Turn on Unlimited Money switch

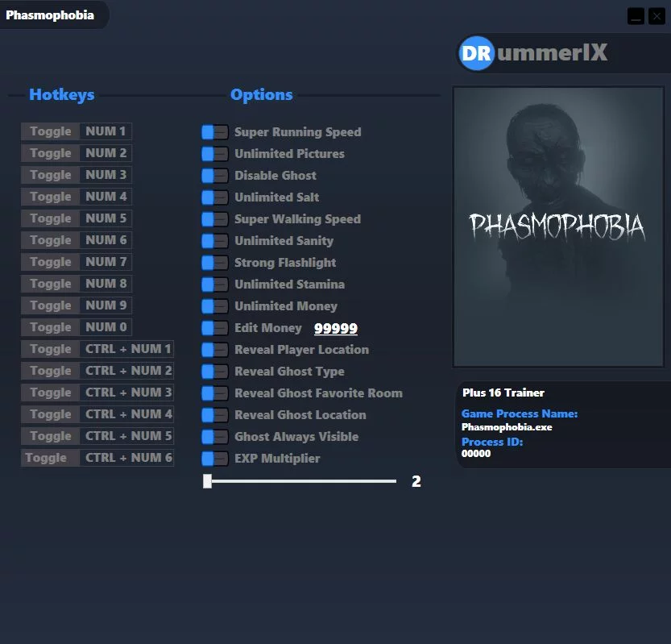pyautogui.click(x=215, y=306)
